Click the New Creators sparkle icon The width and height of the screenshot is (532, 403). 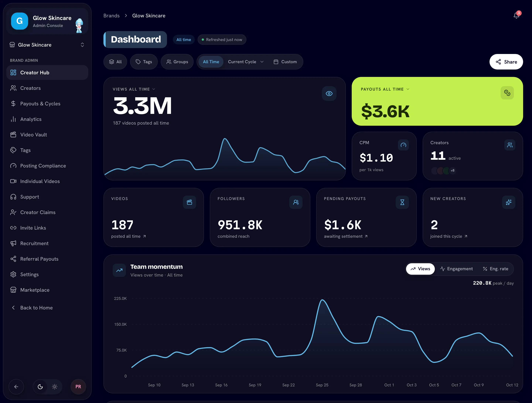tap(508, 202)
